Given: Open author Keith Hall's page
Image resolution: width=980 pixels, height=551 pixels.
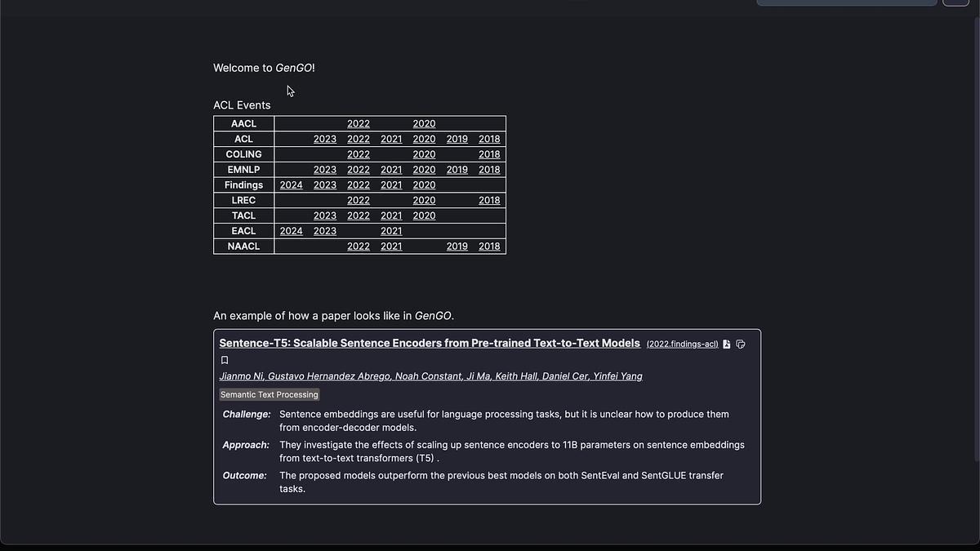Looking at the screenshot, I should [516, 376].
